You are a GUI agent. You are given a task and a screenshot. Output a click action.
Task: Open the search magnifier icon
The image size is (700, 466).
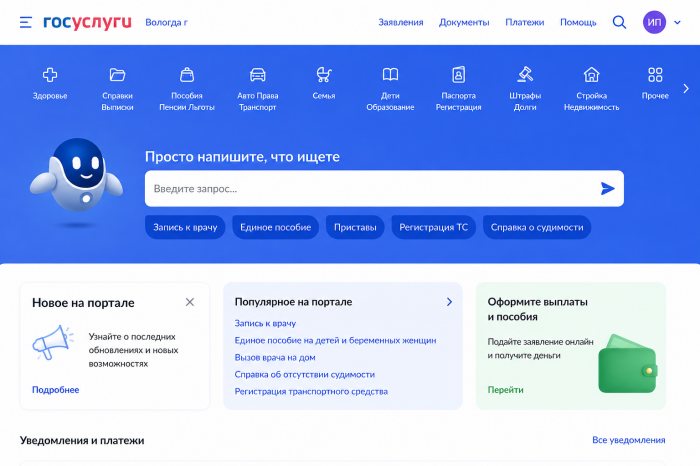point(619,22)
